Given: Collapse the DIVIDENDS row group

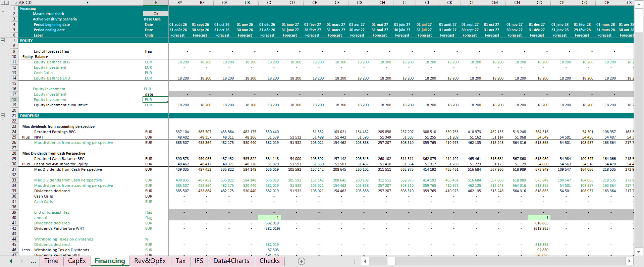Looking at the screenshot, I should [3, 116].
